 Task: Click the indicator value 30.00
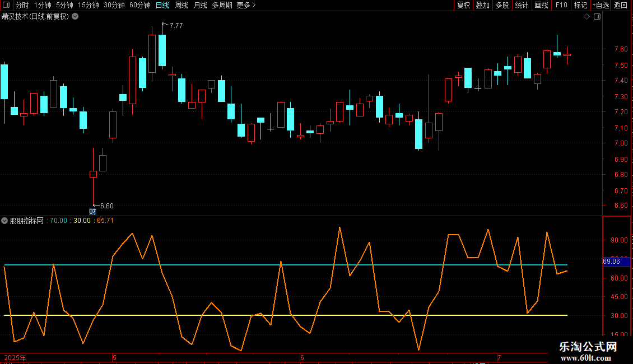[x=82, y=221]
